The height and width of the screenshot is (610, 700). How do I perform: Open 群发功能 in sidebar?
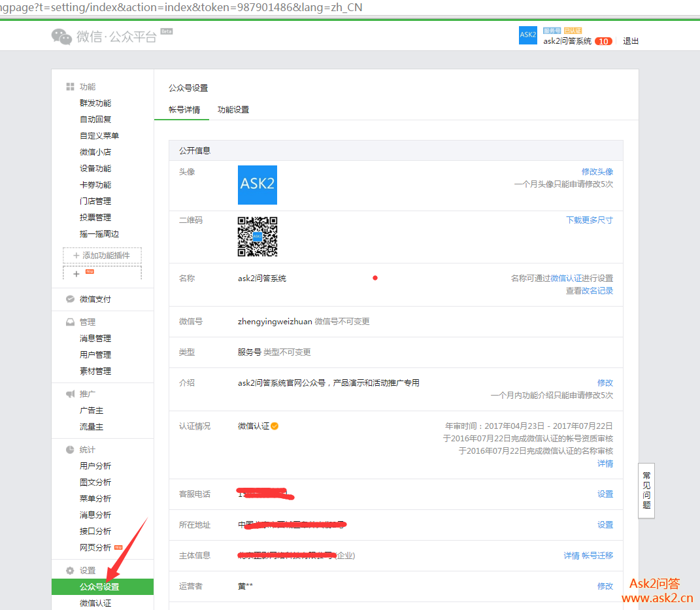[95, 103]
